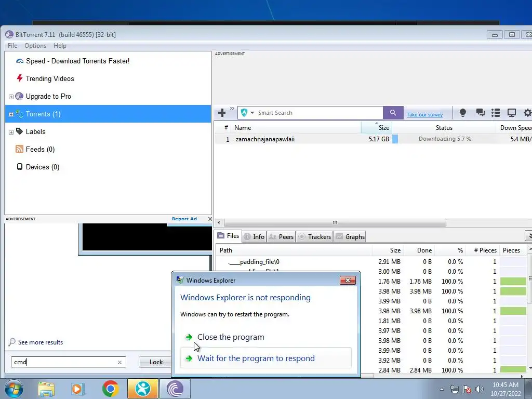Click the Lock button
532x399 pixels.
pos(156,362)
